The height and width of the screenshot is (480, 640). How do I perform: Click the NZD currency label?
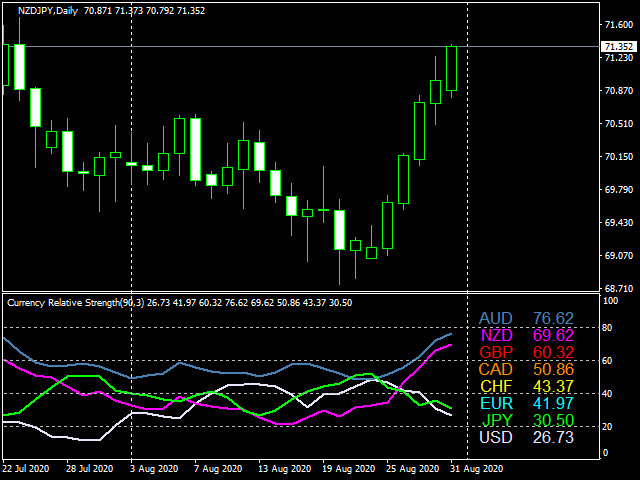(x=497, y=336)
